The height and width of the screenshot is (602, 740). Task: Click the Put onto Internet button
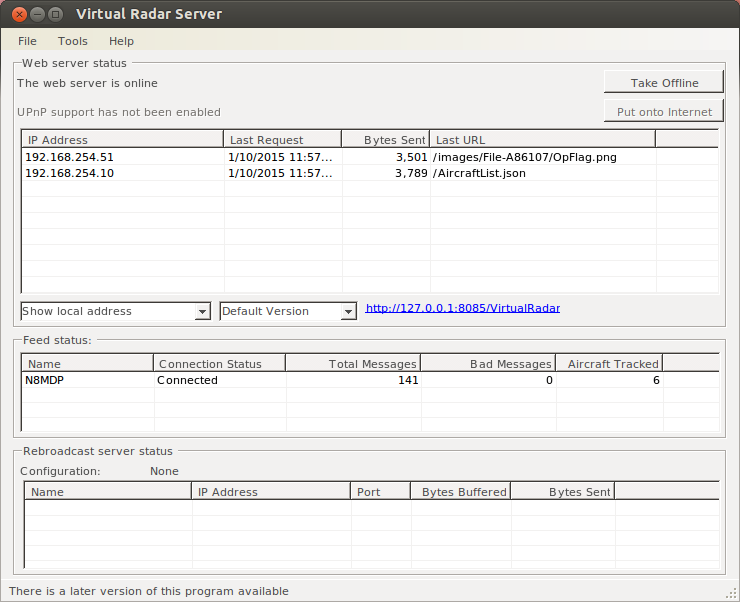[x=664, y=112]
